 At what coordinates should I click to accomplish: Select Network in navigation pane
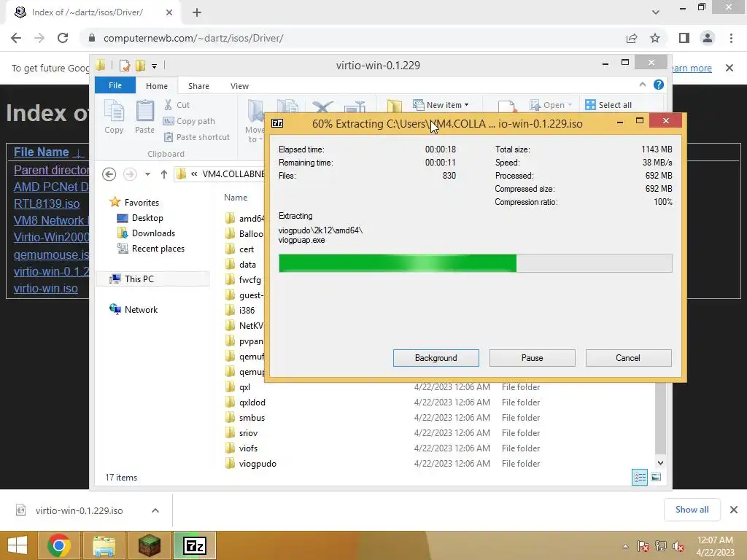[141, 309]
